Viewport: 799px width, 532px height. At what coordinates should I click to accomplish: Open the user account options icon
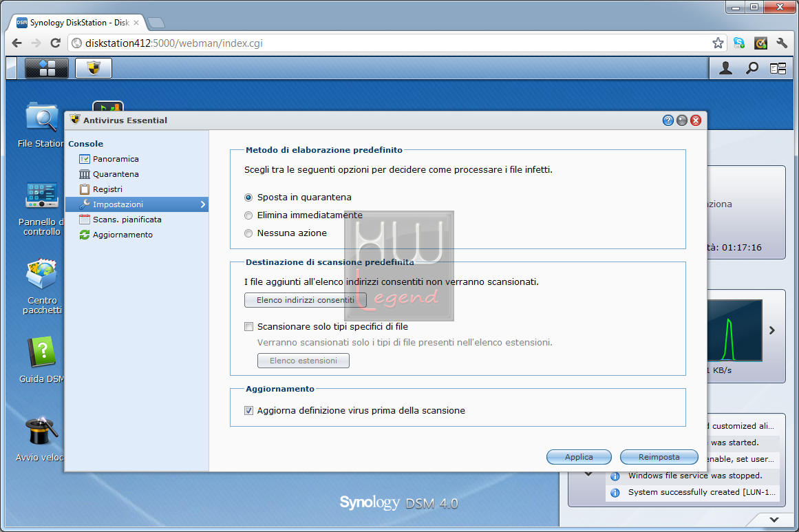click(725, 68)
